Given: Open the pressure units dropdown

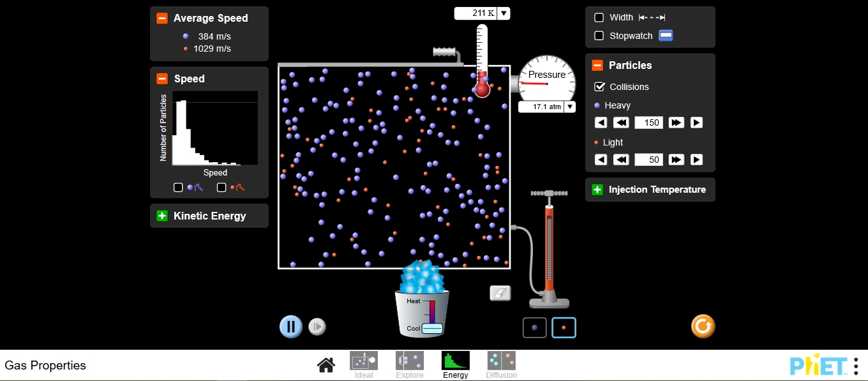Looking at the screenshot, I should (x=570, y=107).
